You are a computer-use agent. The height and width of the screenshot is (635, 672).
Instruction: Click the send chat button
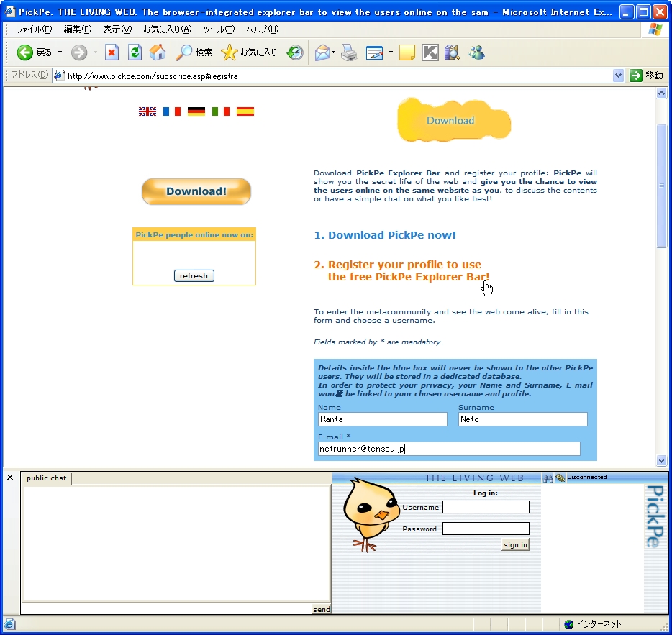pos(322,609)
